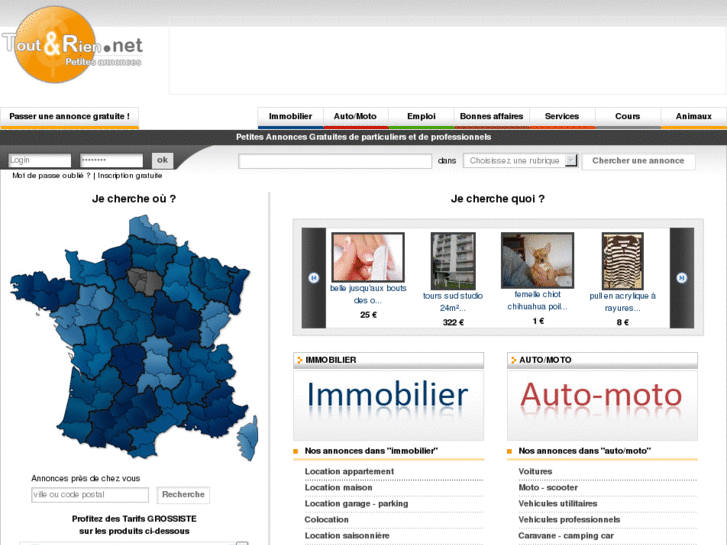
Task: Click the 25 € price text
Action: click(x=368, y=314)
